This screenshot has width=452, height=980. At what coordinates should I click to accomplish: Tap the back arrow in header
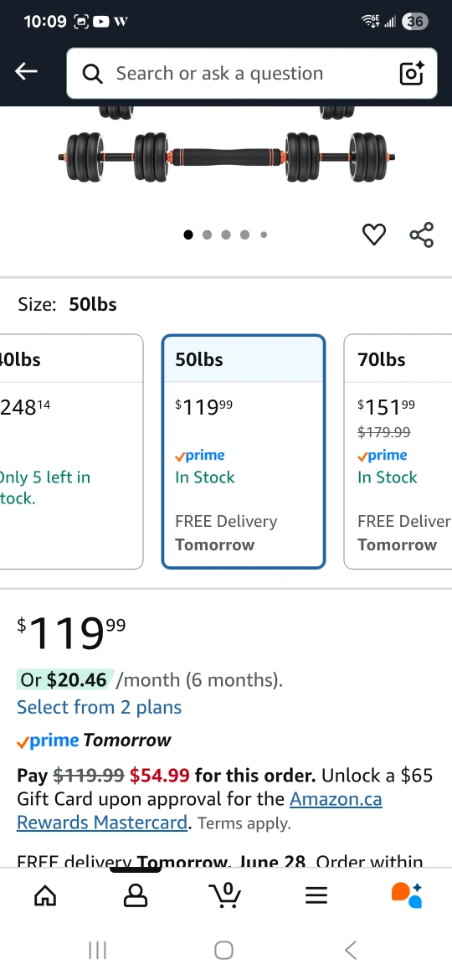point(26,72)
